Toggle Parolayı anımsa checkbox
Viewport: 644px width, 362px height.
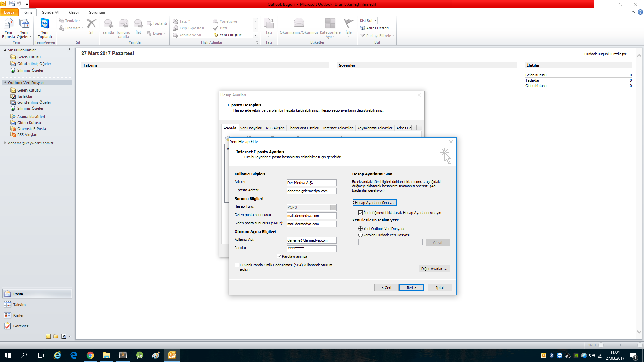coord(279,256)
